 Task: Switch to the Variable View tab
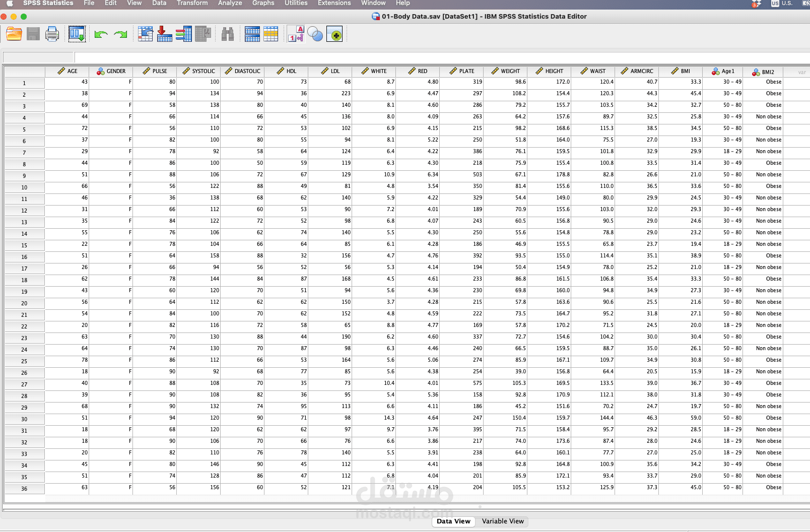(x=503, y=521)
